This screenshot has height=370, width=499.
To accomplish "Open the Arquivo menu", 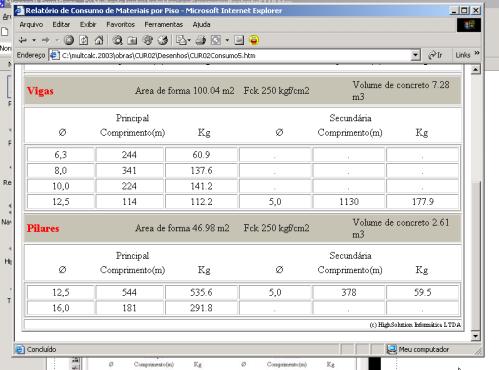I will [31, 25].
